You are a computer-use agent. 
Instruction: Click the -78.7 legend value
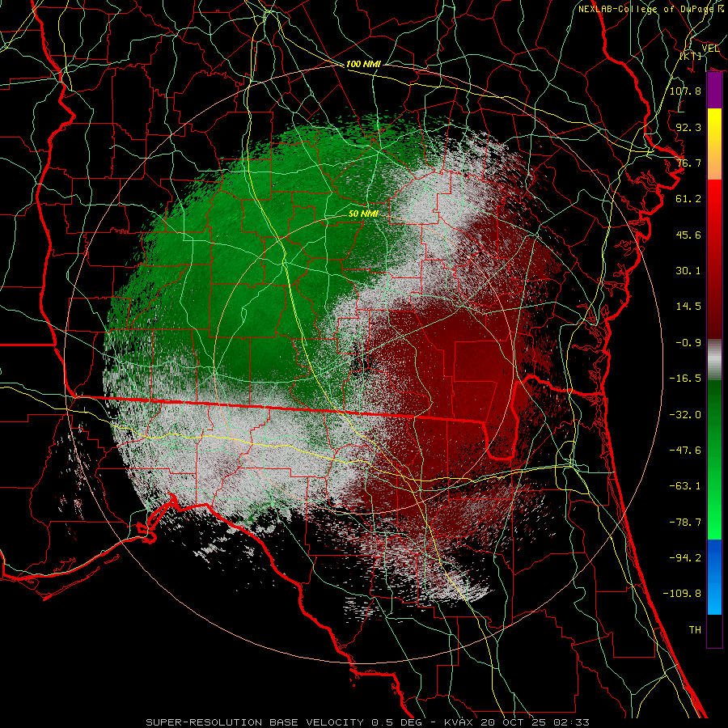point(685,523)
